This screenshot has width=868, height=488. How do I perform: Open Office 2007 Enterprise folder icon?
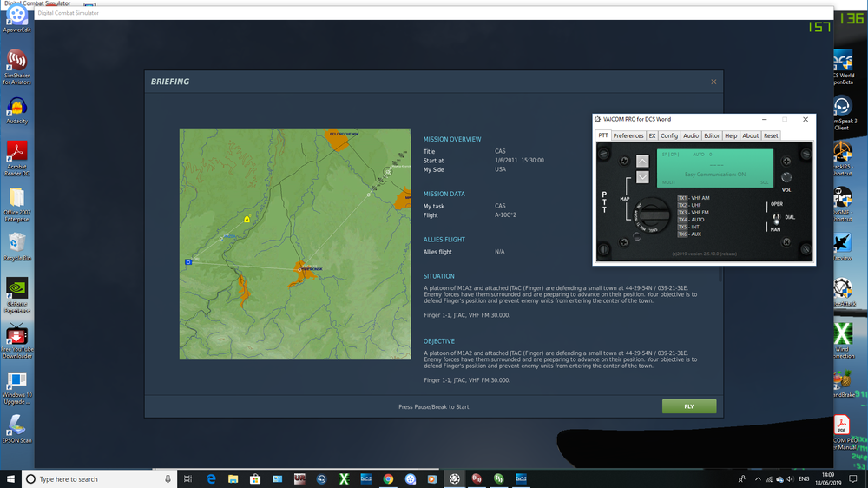click(x=16, y=204)
